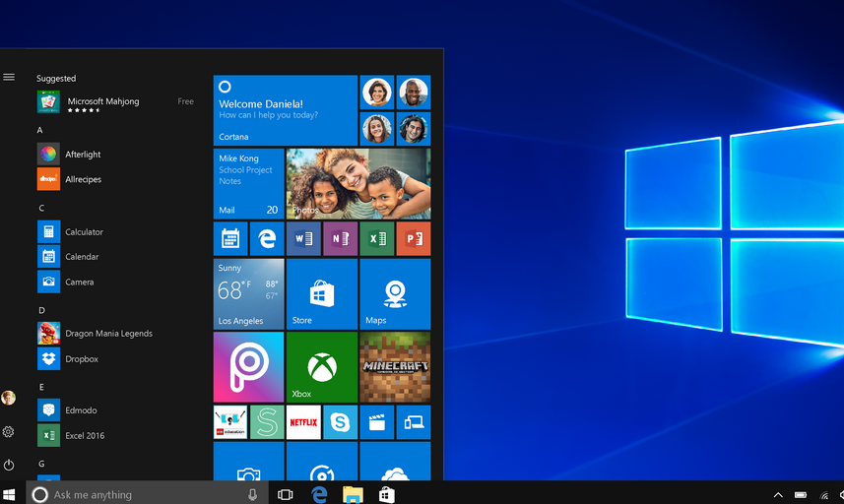Launch the Word tile

(303, 238)
